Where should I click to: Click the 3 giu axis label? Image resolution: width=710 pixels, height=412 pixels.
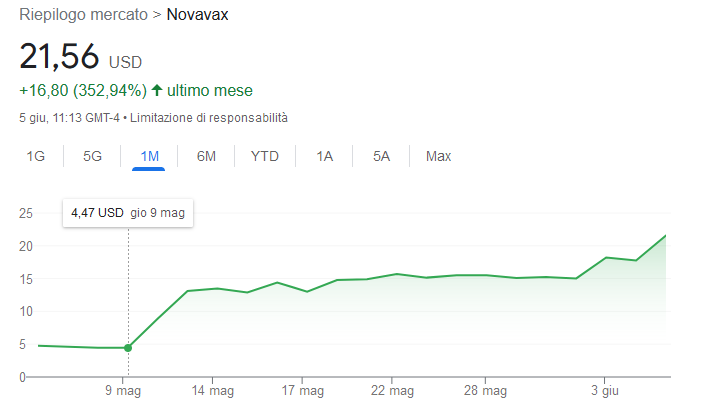[x=604, y=391]
